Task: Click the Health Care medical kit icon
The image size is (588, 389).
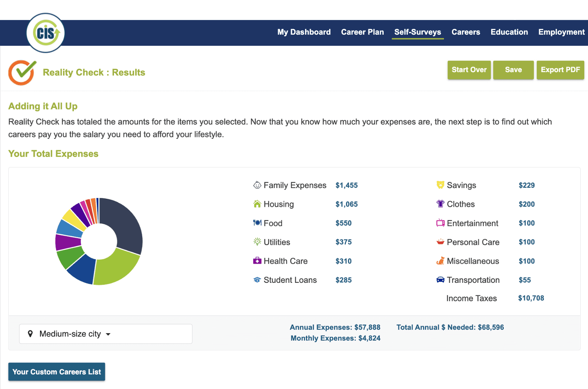Action: coord(257,261)
